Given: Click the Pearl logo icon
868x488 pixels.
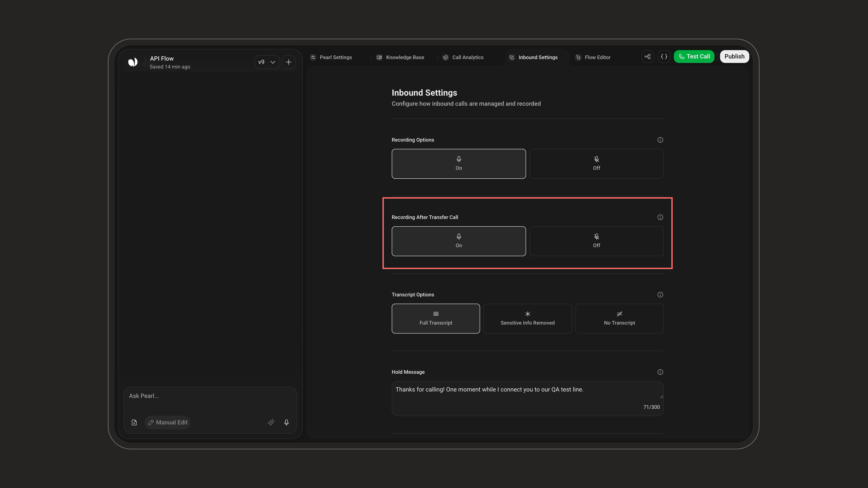Looking at the screenshot, I should pos(133,62).
